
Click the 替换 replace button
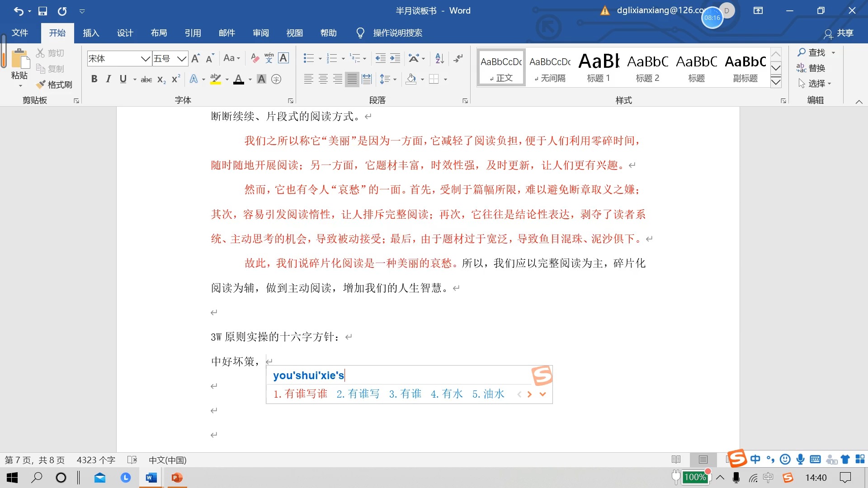click(811, 68)
